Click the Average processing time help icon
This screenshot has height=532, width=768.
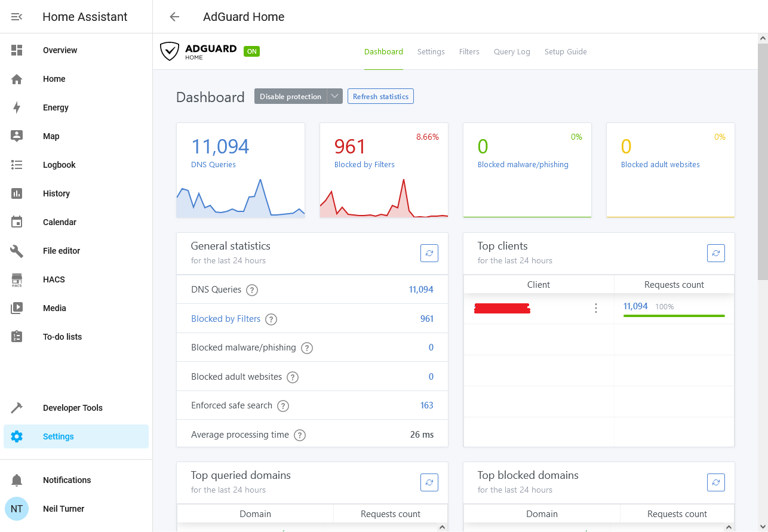point(299,435)
